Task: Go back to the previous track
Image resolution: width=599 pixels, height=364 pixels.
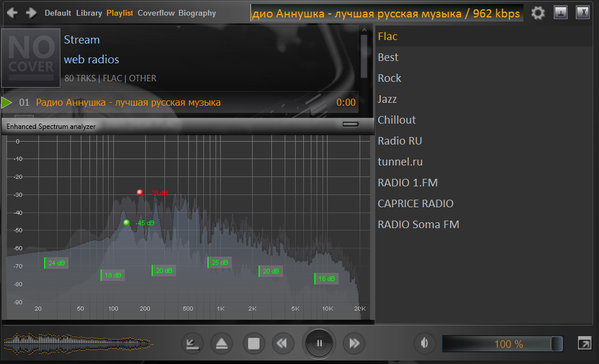Action: pos(282,344)
